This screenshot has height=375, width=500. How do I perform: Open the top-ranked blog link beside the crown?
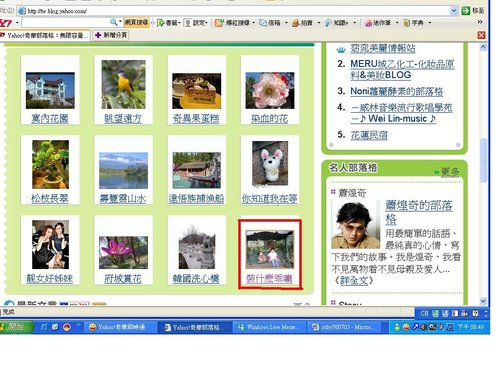pyautogui.click(x=383, y=49)
